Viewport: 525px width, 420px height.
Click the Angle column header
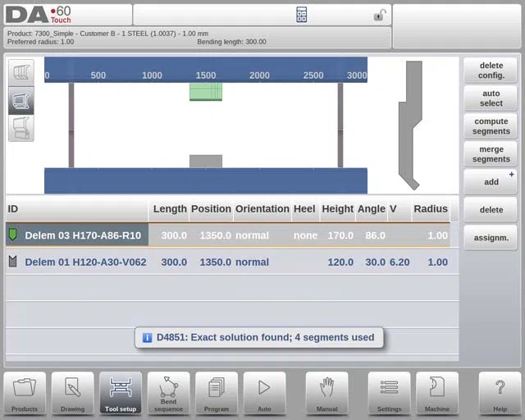click(372, 208)
